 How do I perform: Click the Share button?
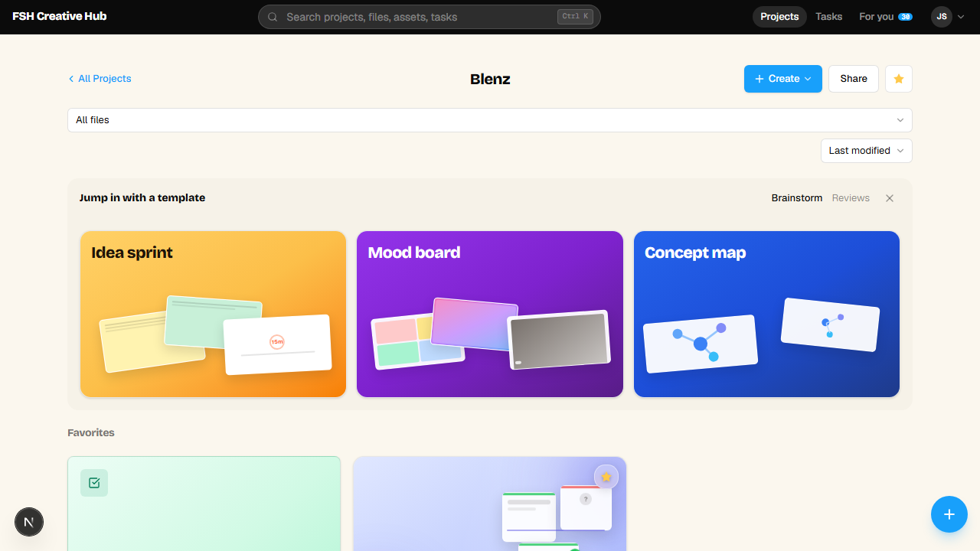click(854, 79)
